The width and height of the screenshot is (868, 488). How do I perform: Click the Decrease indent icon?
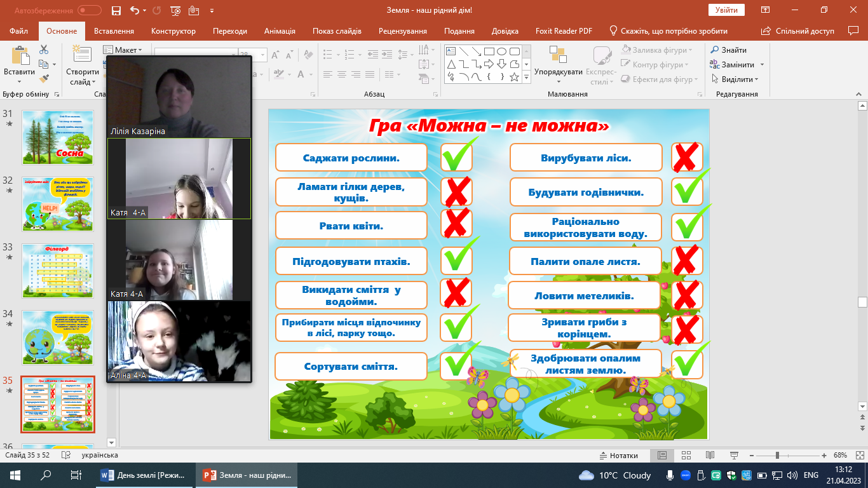(374, 55)
